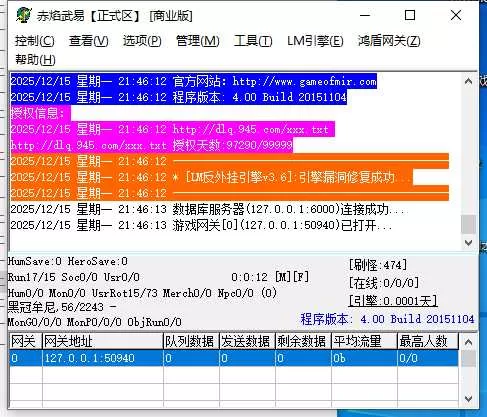The width and height of the screenshot is (487, 417).
Task: Click the app icon in the title bar
Action: (x=23, y=15)
